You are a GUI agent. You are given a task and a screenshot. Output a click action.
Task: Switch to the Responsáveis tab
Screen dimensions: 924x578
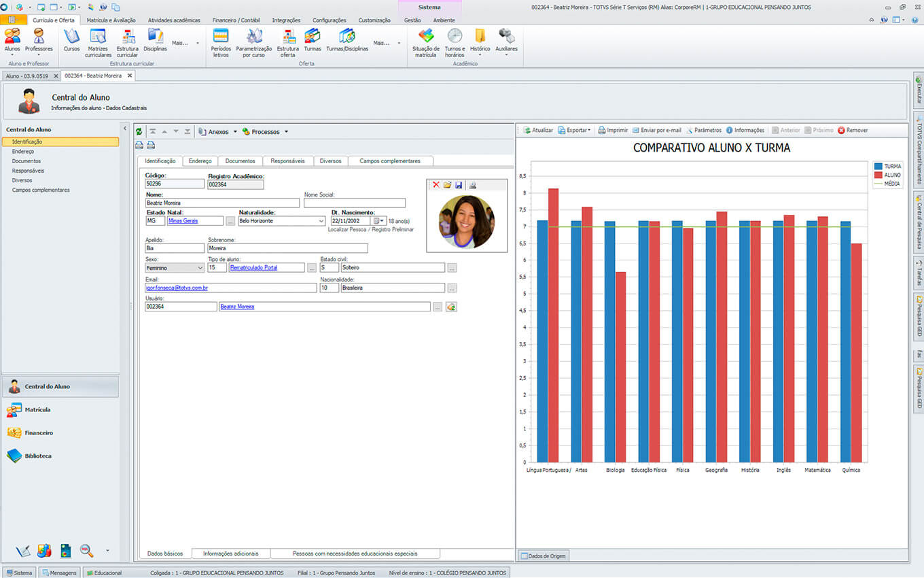click(288, 161)
